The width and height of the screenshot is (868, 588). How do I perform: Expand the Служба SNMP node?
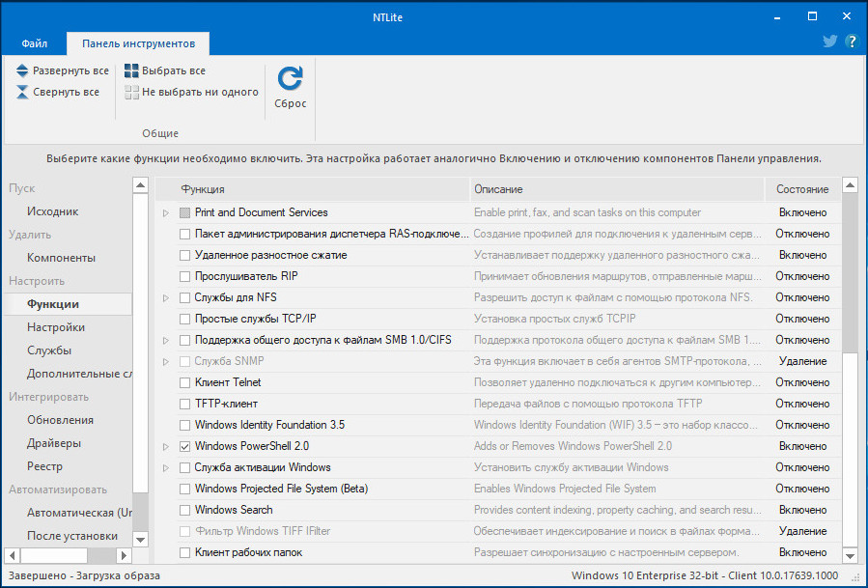coord(165,361)
